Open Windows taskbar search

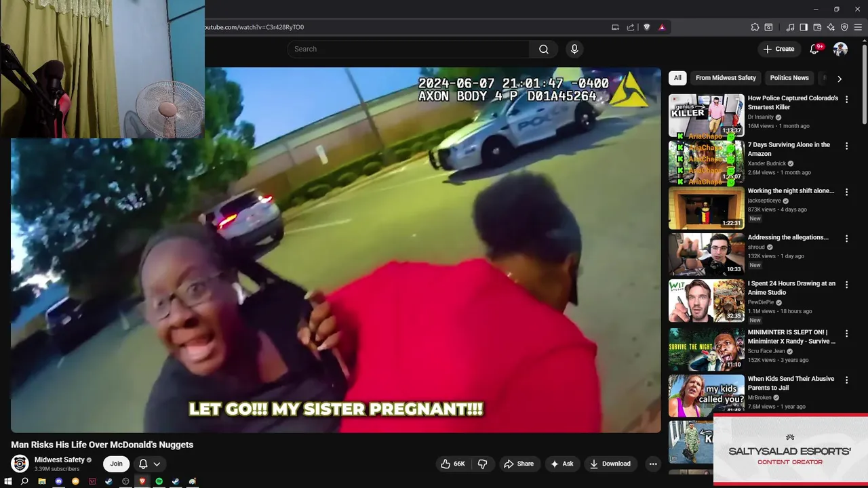pyautogui.click(x=24, y=481)
